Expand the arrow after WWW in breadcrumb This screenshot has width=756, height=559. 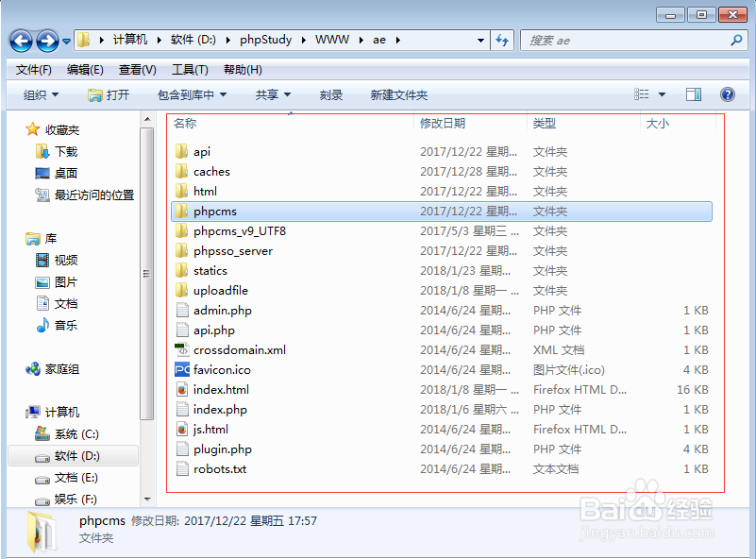(x=361, y=40)
